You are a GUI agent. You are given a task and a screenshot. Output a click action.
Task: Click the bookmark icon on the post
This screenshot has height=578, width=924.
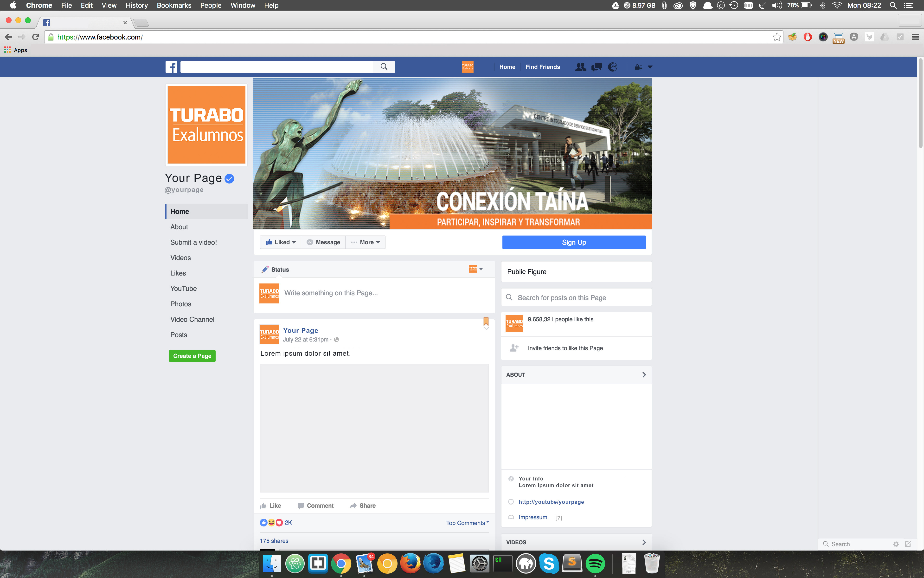pos(486,321)
